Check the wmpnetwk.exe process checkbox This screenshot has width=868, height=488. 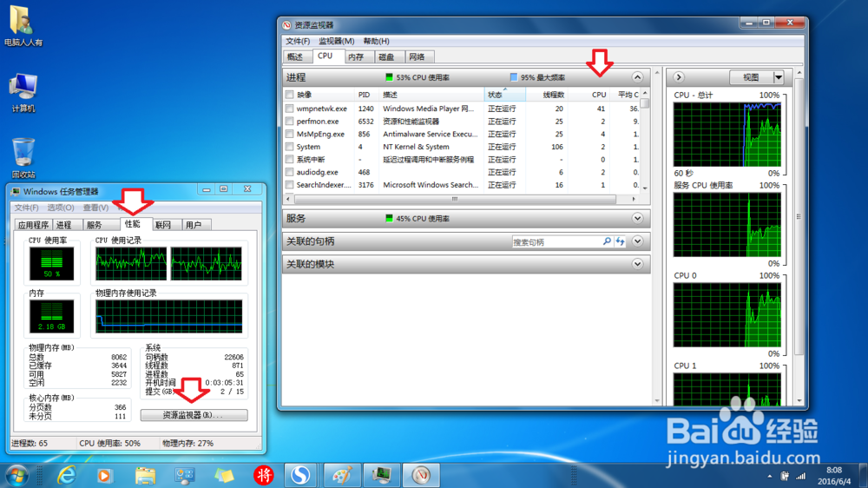pyautogui.click(x=290, y=109)
